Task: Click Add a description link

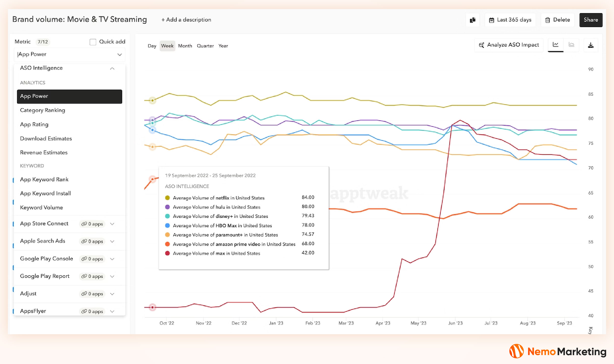Action: (x=186, y=20)
